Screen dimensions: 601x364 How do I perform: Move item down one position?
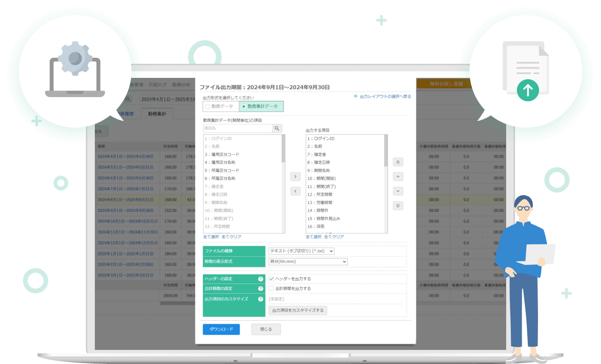coord(398,191)
